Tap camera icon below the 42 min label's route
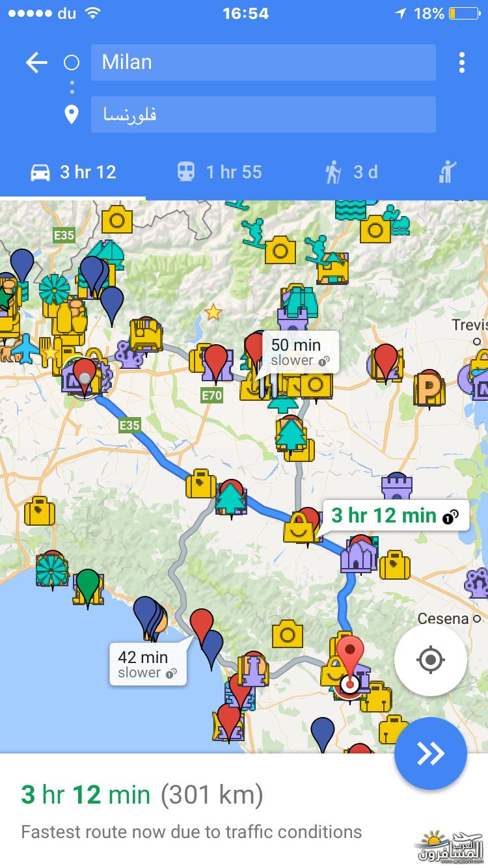This screenshot has width=488, height=868. tap(287, 633)
